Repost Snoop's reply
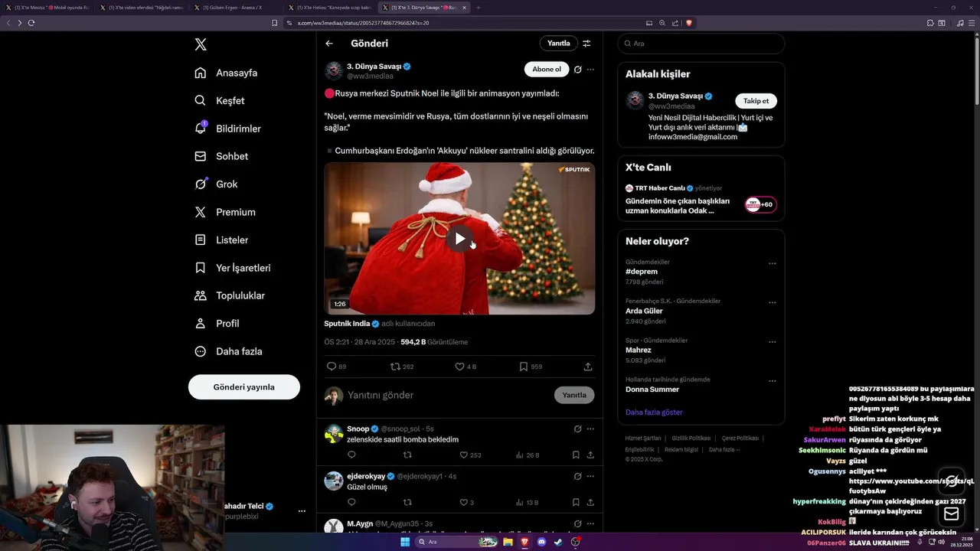Screen dimensions: 980x551 407,455
